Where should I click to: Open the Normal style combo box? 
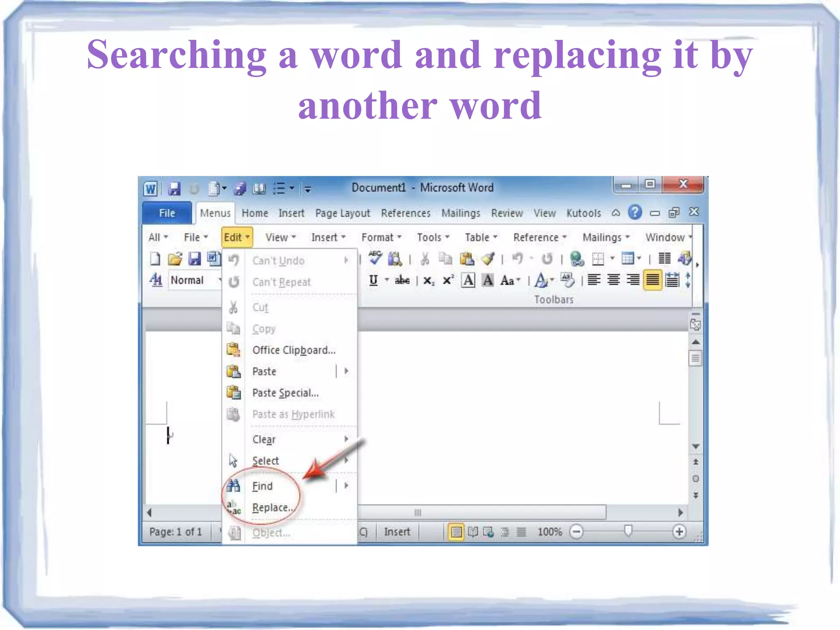[196, 280]
